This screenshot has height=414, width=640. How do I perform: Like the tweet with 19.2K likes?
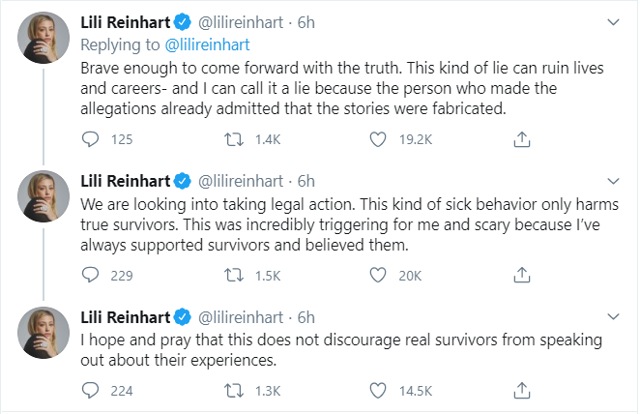pyautogui.click(x=378, y=140)
